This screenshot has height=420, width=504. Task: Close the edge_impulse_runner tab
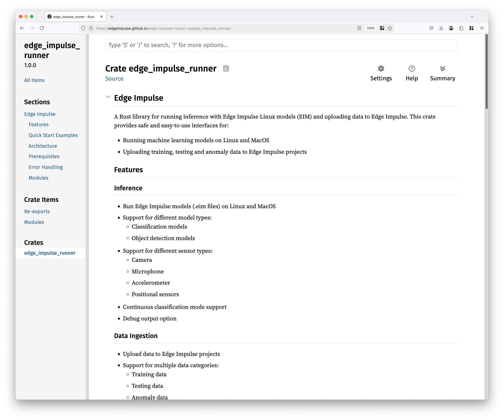pyautogui.click(x=102, y=17)
